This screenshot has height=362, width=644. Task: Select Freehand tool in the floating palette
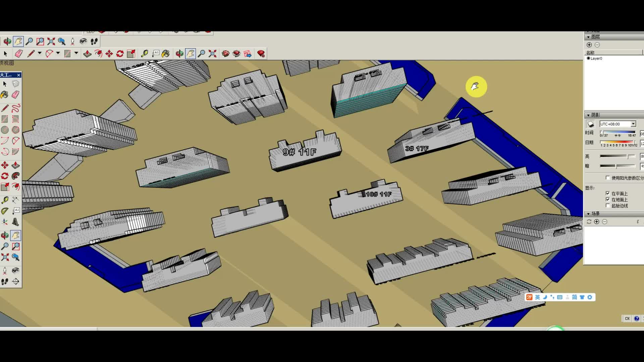tap(15, 108)
